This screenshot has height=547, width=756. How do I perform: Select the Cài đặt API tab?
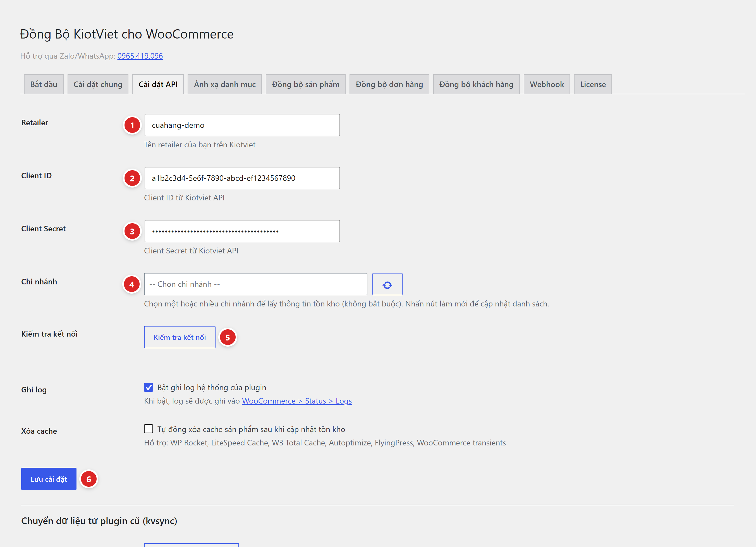[158, 84]
